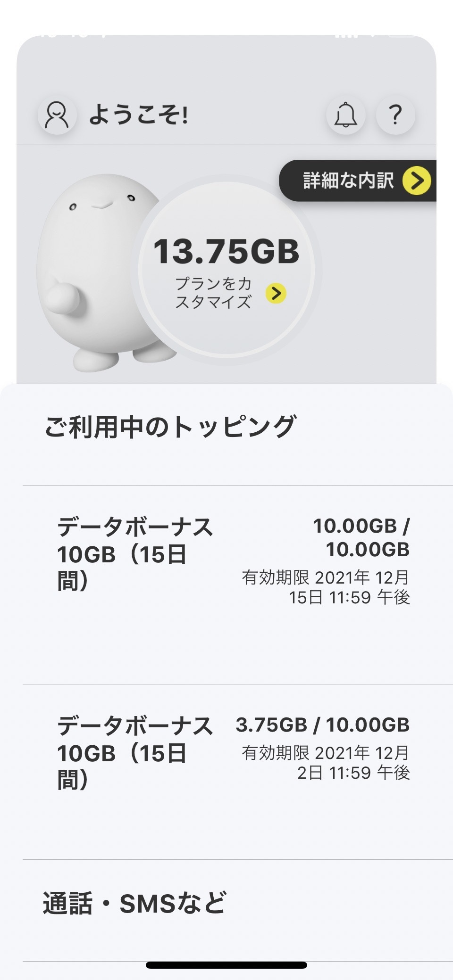Open help via the question mark icon

pos(395,115)
